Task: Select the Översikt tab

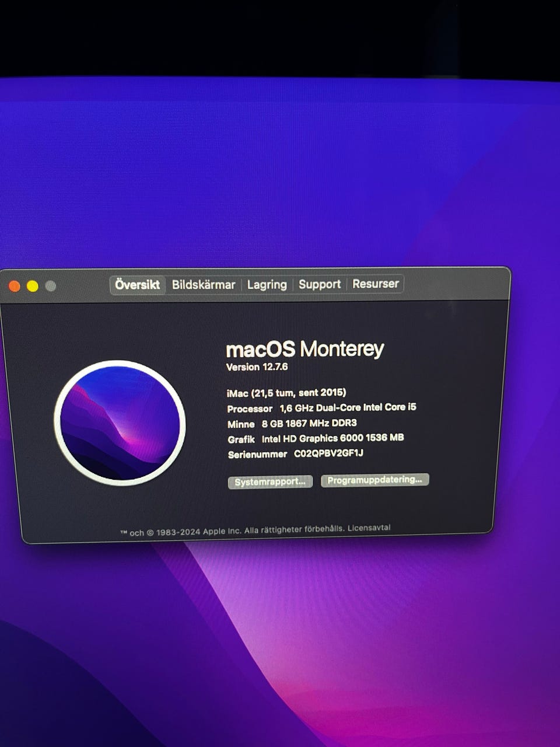Action: tap(137, 285)
